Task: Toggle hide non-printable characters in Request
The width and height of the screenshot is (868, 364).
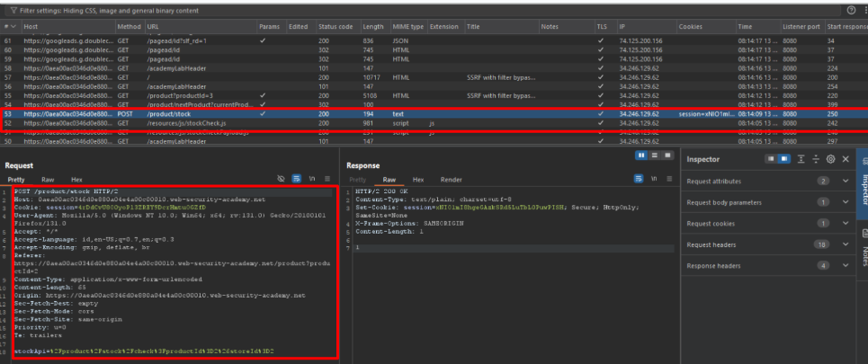Action: 282,180
